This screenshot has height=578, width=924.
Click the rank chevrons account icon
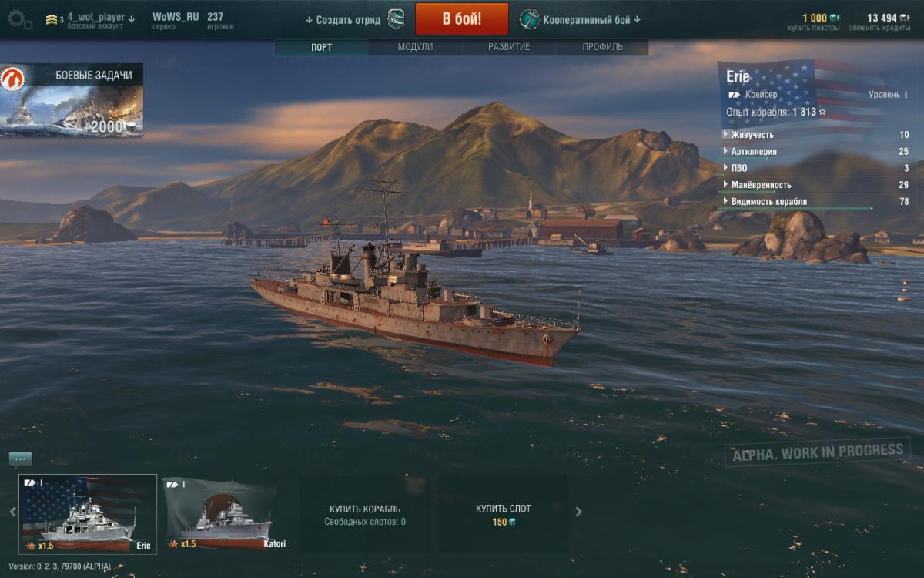(x=52, y=18)
